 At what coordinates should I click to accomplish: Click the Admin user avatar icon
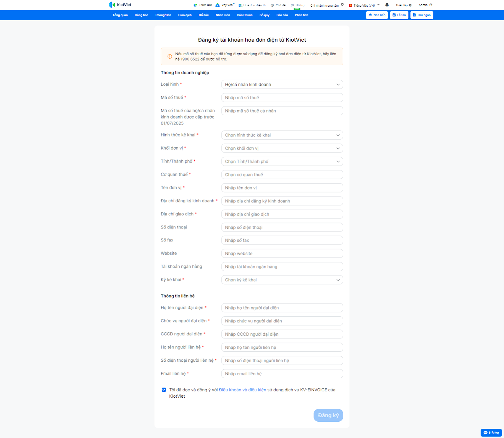pyautogui.click(x=431, y=5)
